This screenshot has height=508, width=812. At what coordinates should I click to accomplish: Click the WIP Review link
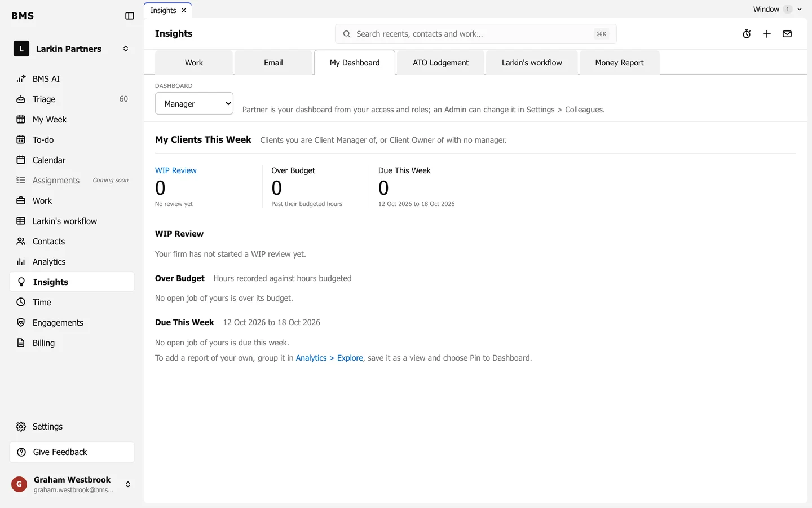[176, 170]
